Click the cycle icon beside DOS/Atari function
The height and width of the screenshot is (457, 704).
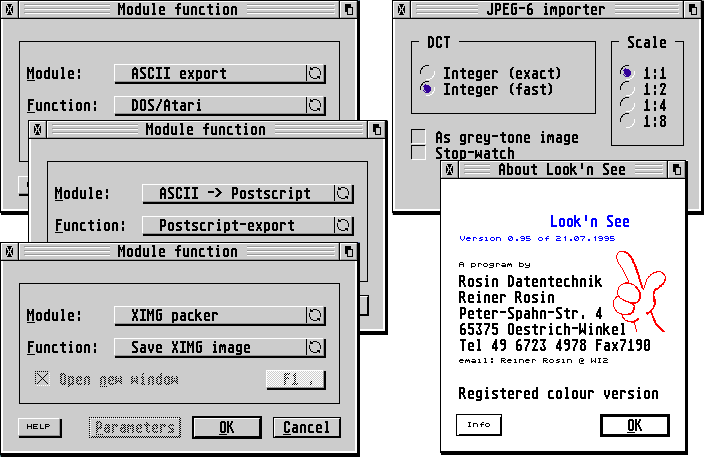(x=315, y=105)
